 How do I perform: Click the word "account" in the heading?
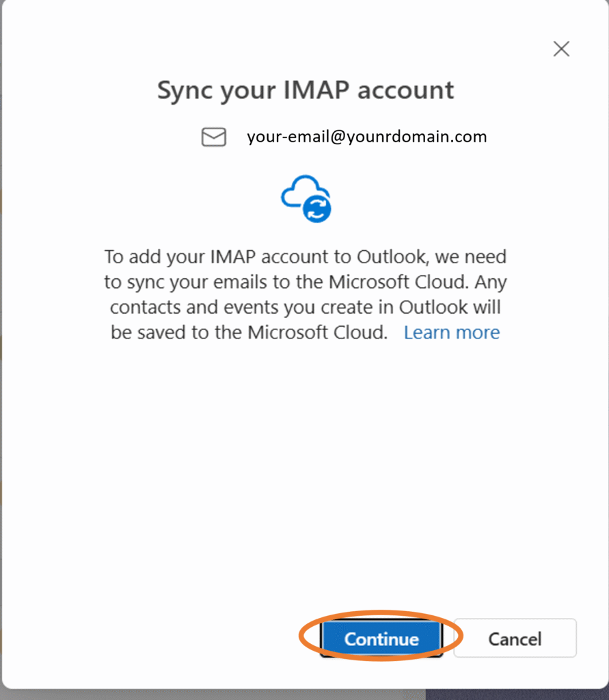click(405, 91)
